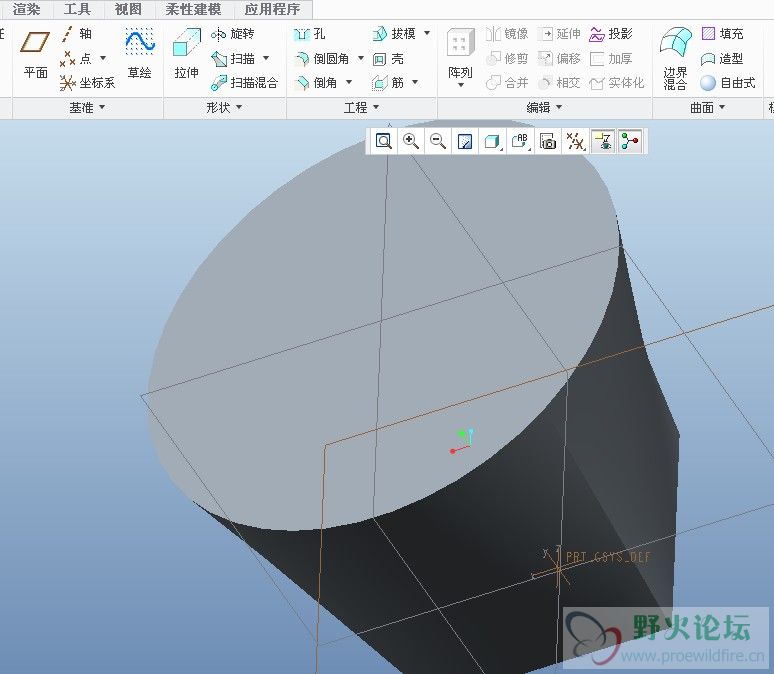Expand the 阵列 dropdown arrow
The image size is (774, 674).
pyautogui.click(x=461, y=85)
